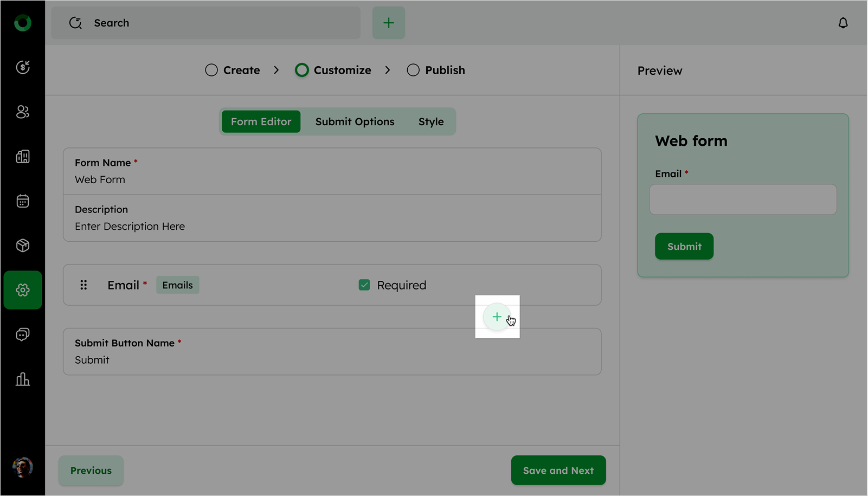The width and height of the screenshot is (868, 496).
Task: Select the Publish step radio button
Action: [x=413, y=70]
